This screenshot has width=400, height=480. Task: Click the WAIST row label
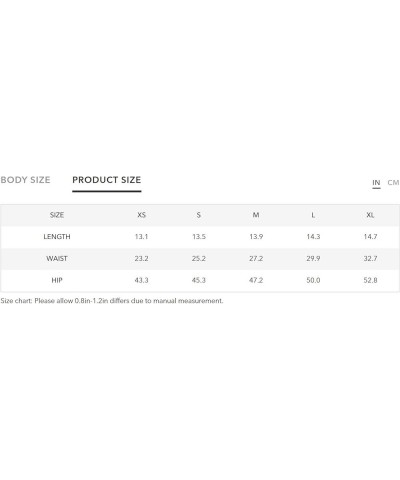(x=57, y=258)
